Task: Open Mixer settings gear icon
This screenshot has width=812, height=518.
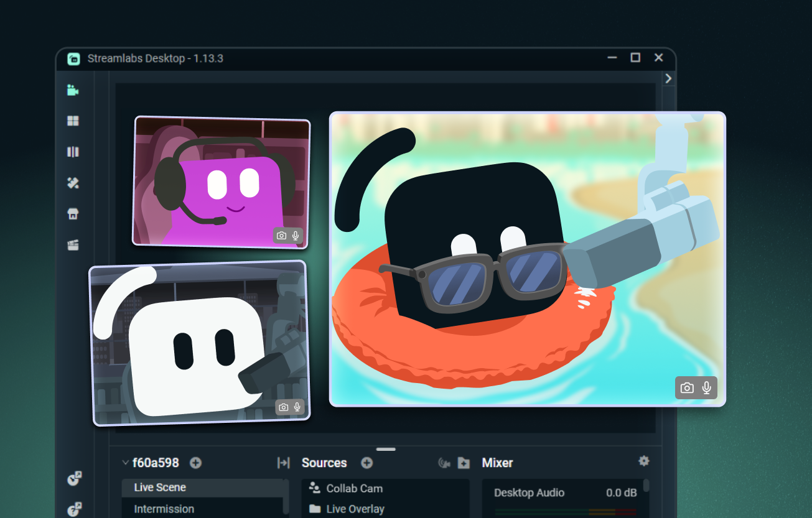Action: [644, 461]
